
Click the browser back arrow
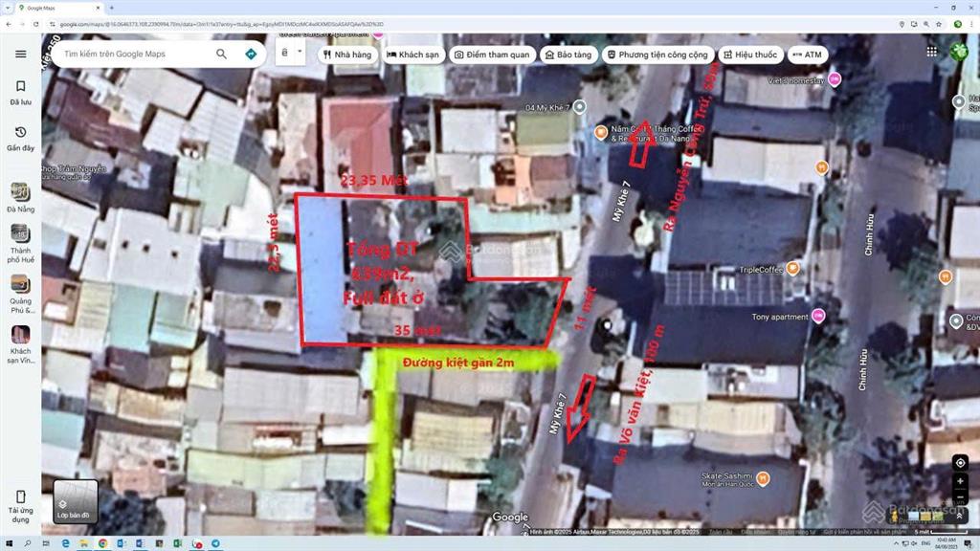coord(8,24)
